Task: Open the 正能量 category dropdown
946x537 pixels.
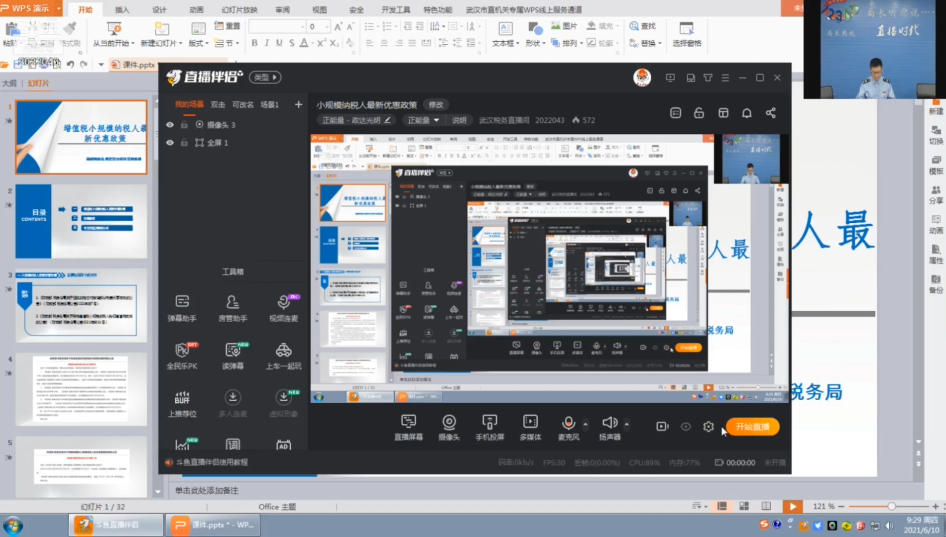Action: [x=422, y=120]
